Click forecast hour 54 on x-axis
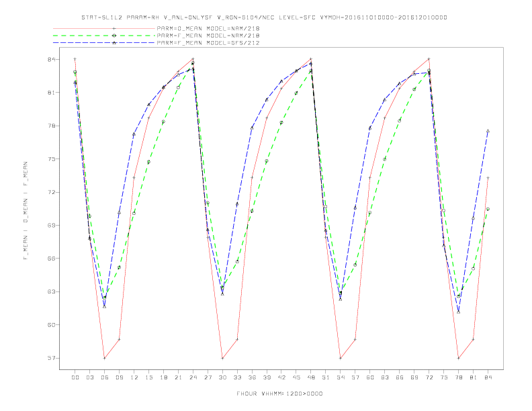The height and width of the screenshot is (411, 532). pyautogui.click(x=341, y=377)
